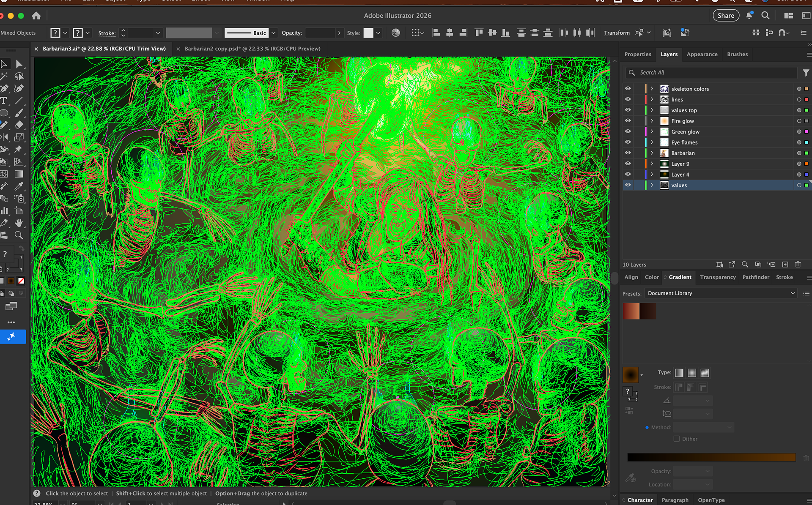Expand the Barbarian layer
Viewport: 812px width, 505px height.
click(652, 153)
